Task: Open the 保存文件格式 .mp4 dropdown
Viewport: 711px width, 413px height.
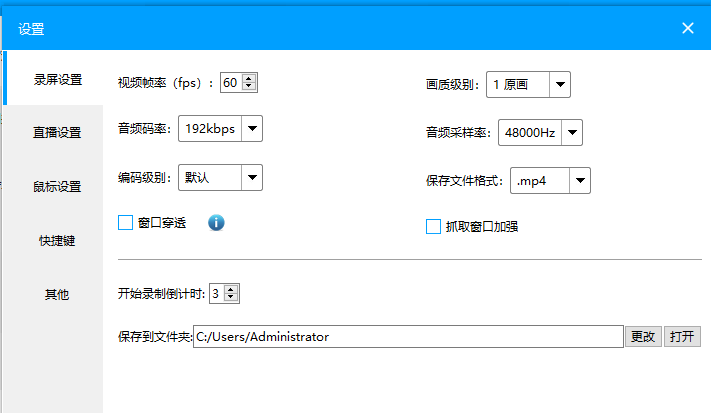Action: (550, 180)
